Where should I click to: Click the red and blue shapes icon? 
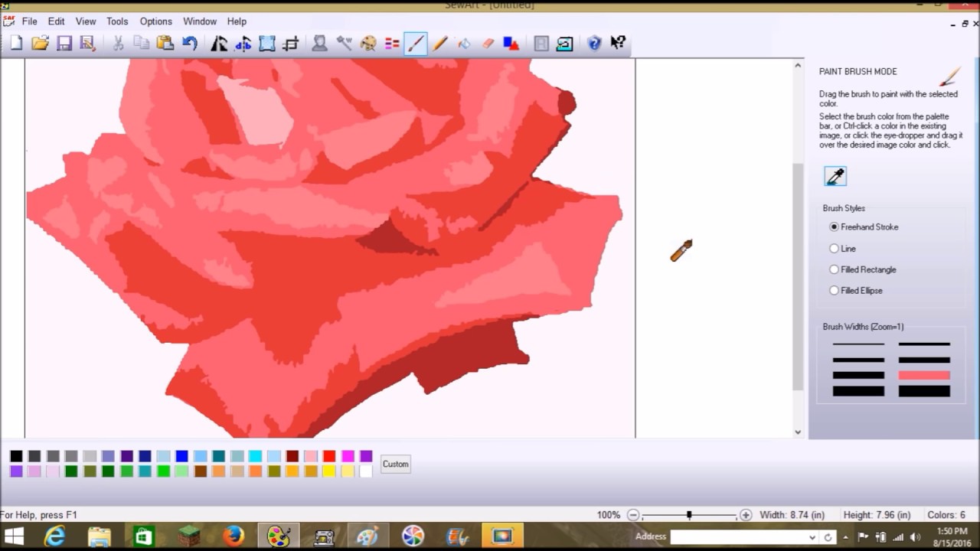click(511, 44)
